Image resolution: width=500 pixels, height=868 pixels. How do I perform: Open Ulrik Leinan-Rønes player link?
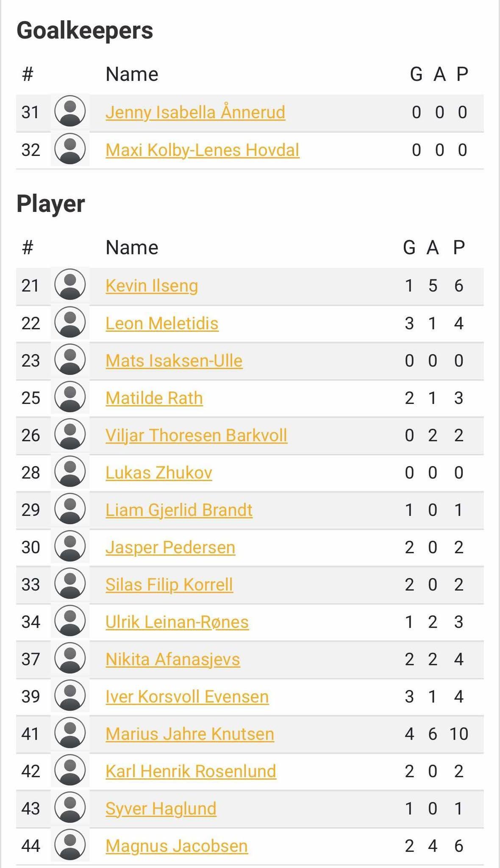[x=177, y=622]
